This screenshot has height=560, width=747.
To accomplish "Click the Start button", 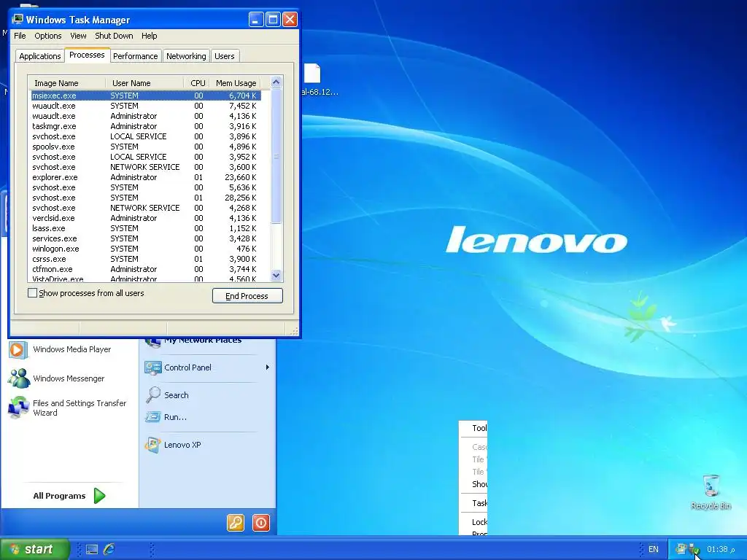I will coord(35,549).
